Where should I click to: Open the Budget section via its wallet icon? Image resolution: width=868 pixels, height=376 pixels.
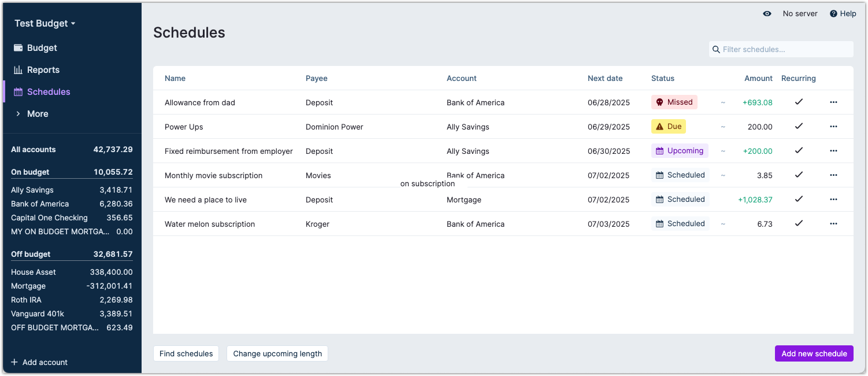[19, 47]
